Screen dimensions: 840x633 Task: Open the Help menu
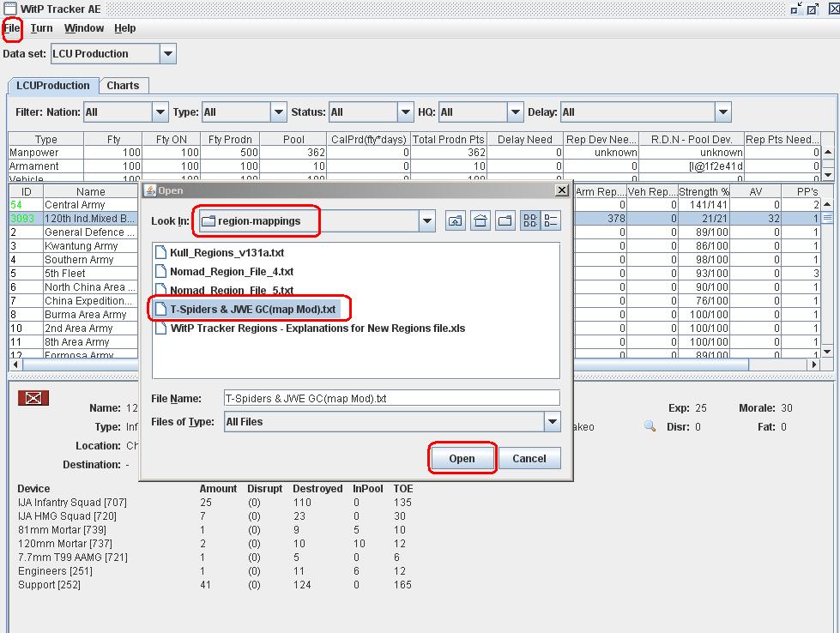tap(124, 27)
